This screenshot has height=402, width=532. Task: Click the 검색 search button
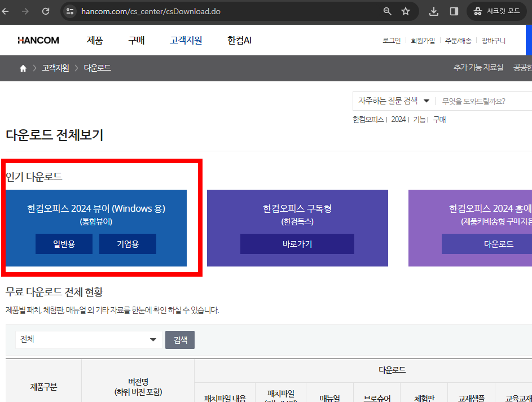179,339
